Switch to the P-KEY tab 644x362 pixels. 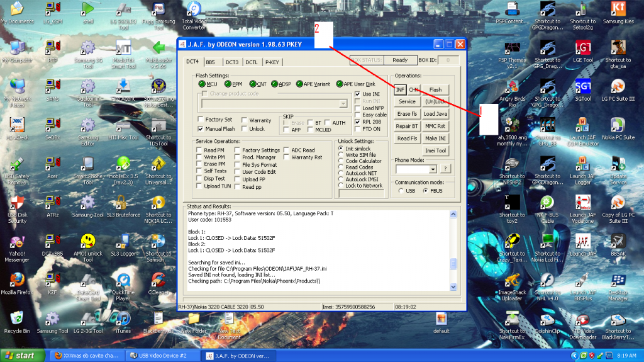coord(272,62)
